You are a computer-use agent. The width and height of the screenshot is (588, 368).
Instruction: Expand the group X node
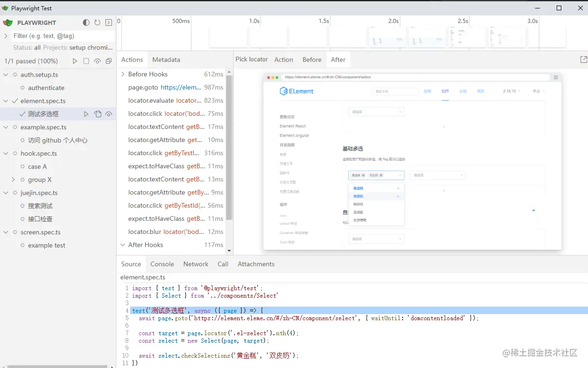[13, 180]
